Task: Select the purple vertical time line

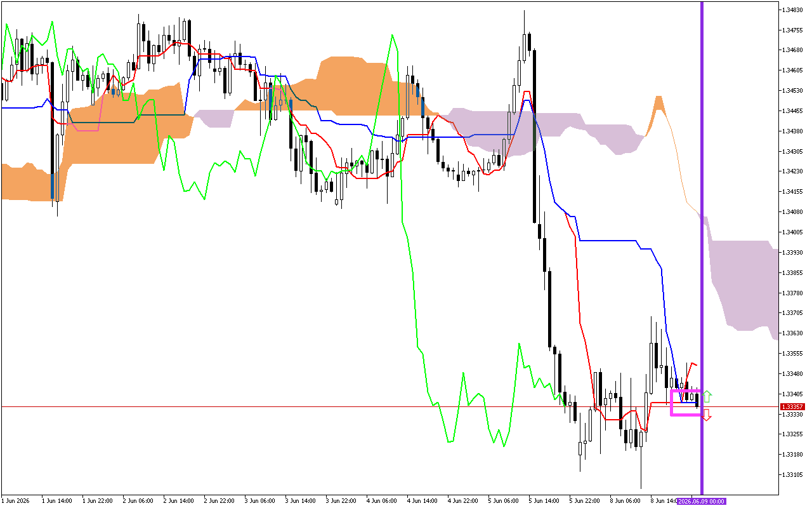Action: click(702, 248)
